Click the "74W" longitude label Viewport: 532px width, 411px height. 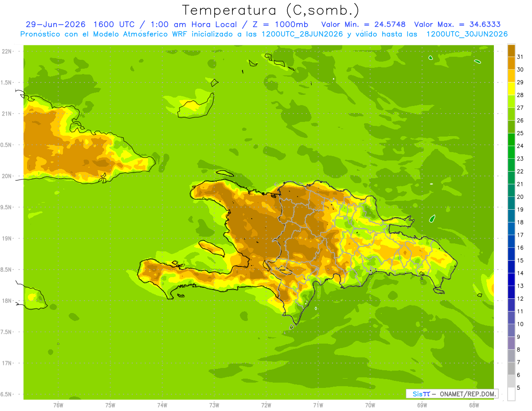(x=162, y=405)
